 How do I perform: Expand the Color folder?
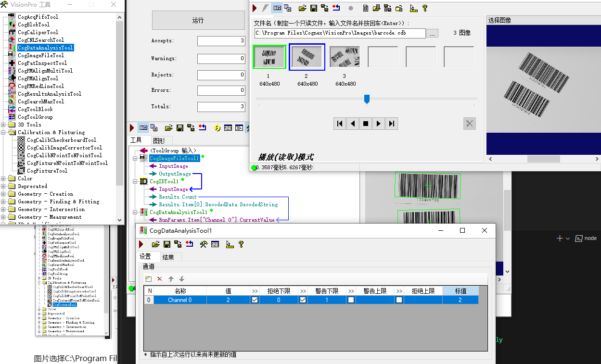pyautogui.click(x=3, y=179)
